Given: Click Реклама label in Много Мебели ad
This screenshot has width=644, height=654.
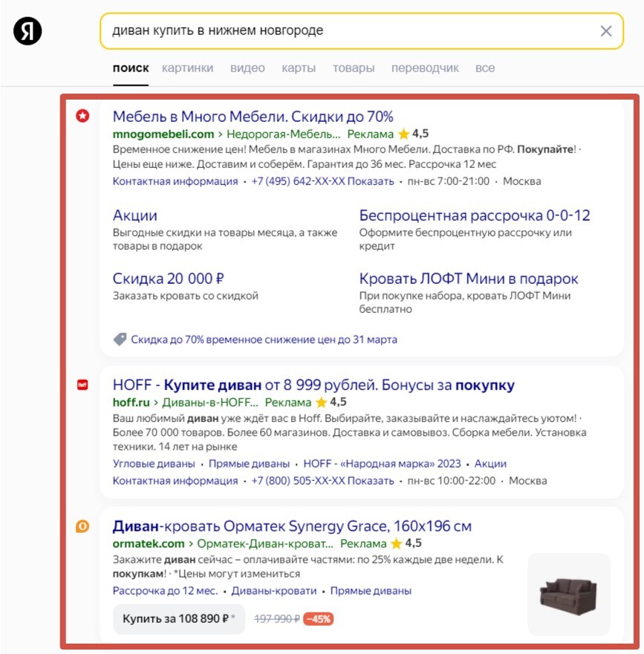Looking at the screenshot, I should click(x=370, y=135).
